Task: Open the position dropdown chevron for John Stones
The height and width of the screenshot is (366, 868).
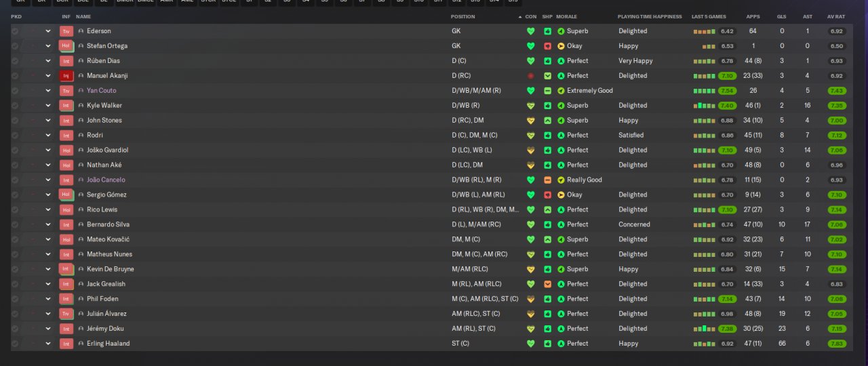Action: [x=48, y=121]
